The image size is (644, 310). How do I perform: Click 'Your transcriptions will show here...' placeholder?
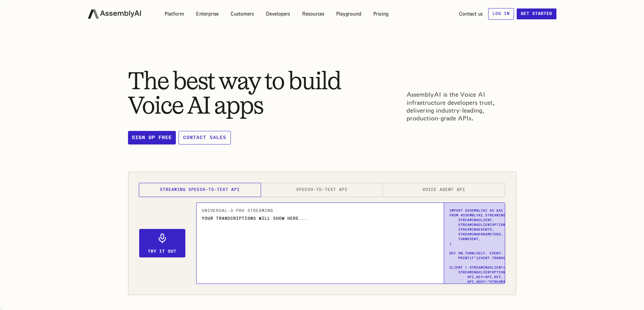[254, 218]
